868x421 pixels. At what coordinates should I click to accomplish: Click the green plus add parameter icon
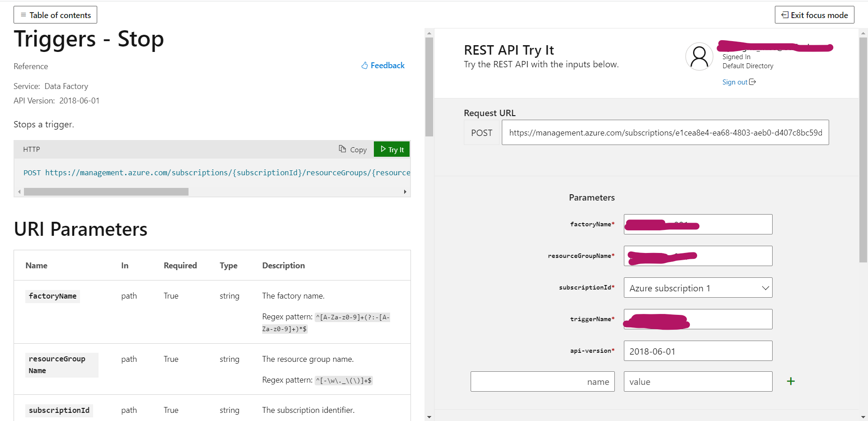[791, 381]
